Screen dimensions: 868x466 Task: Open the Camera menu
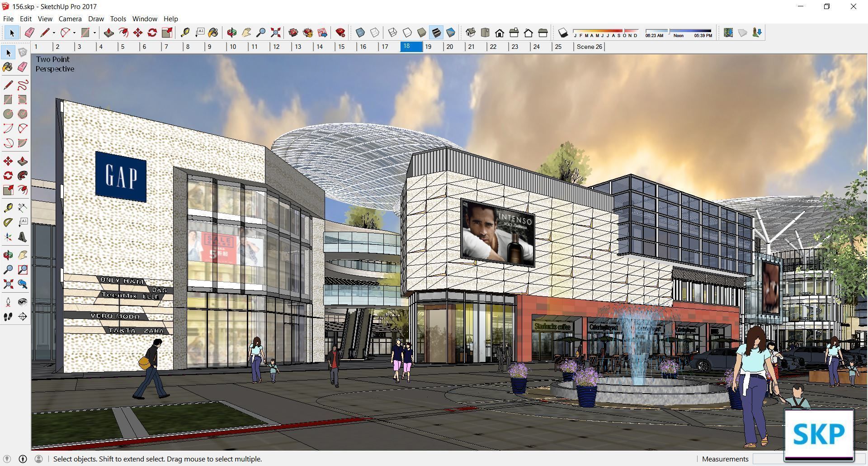click(x=70, y=19)
